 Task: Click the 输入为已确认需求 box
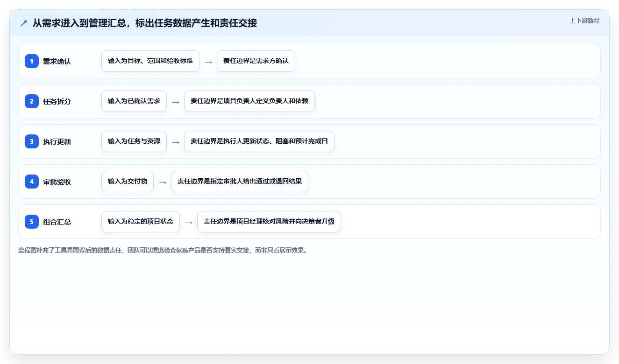click(x=134, y=101)
